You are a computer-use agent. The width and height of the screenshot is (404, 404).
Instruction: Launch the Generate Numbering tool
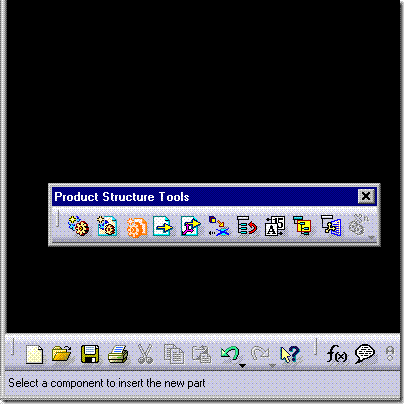(x=275, y=226)
